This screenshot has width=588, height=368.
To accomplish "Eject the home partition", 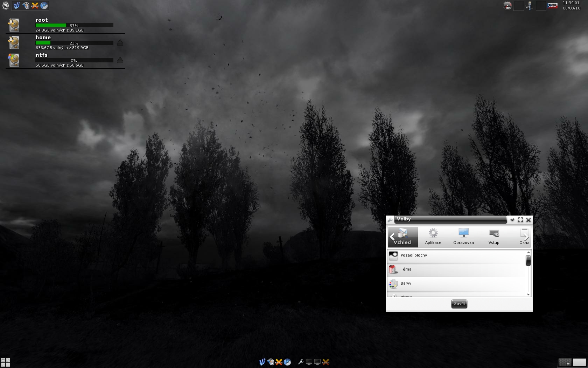I will (120, 43).
